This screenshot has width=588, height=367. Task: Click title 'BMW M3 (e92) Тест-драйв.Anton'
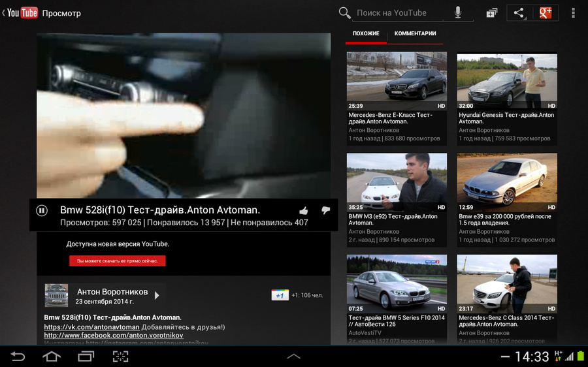393,216
